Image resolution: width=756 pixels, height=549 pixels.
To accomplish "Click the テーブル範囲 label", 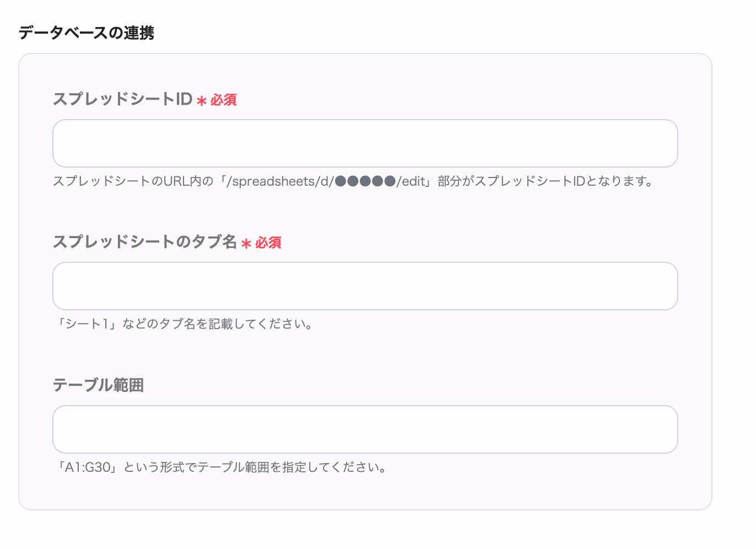I will (99, 385).
